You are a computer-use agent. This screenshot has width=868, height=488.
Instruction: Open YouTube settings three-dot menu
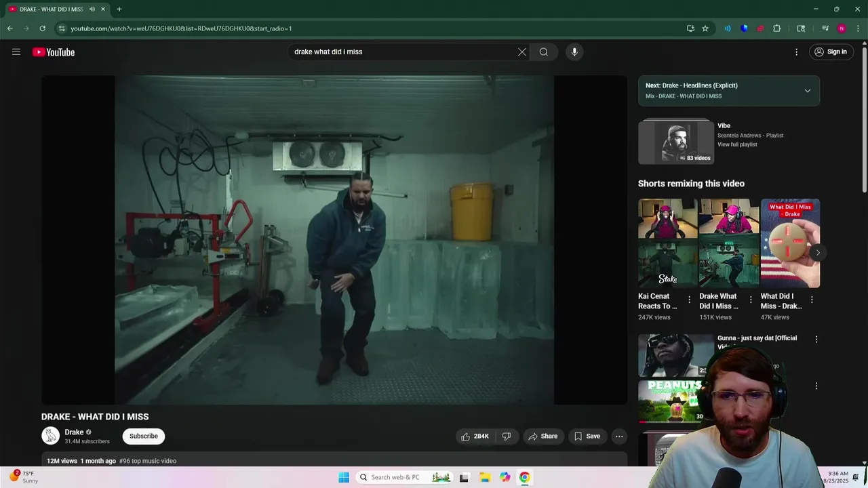797,52
